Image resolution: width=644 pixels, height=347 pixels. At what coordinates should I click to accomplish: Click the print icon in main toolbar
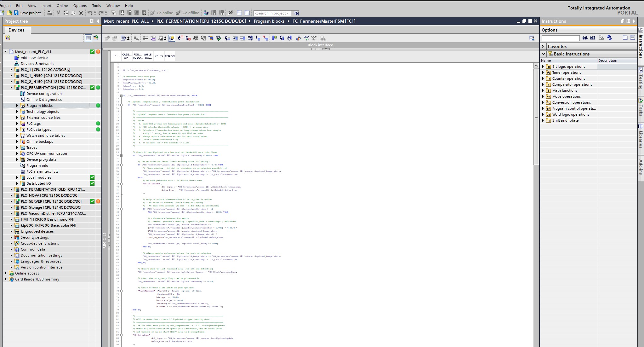(x=49, y=13)
